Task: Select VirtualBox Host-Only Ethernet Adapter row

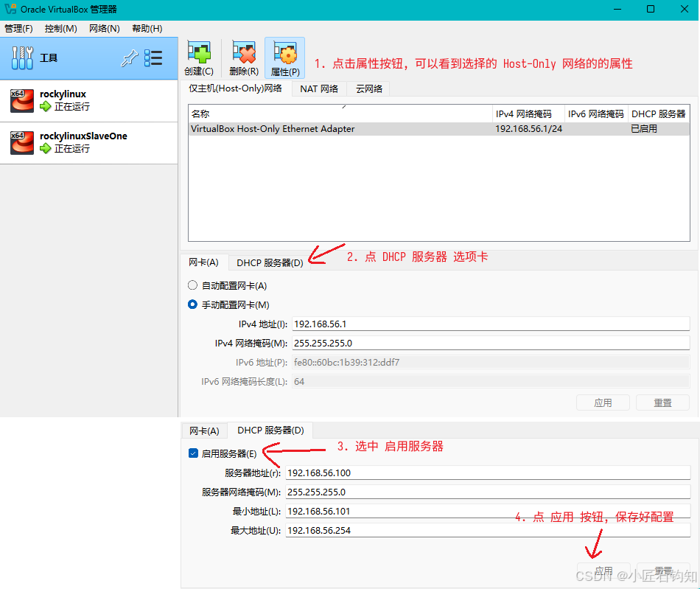Action: [x=439, y=129]
